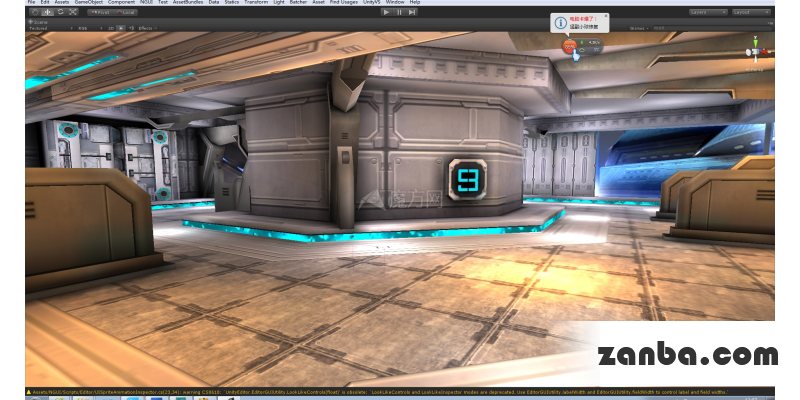Screen dimensions: 800x400
Task: Open the Transform menu
Action: tap(256, 3)
